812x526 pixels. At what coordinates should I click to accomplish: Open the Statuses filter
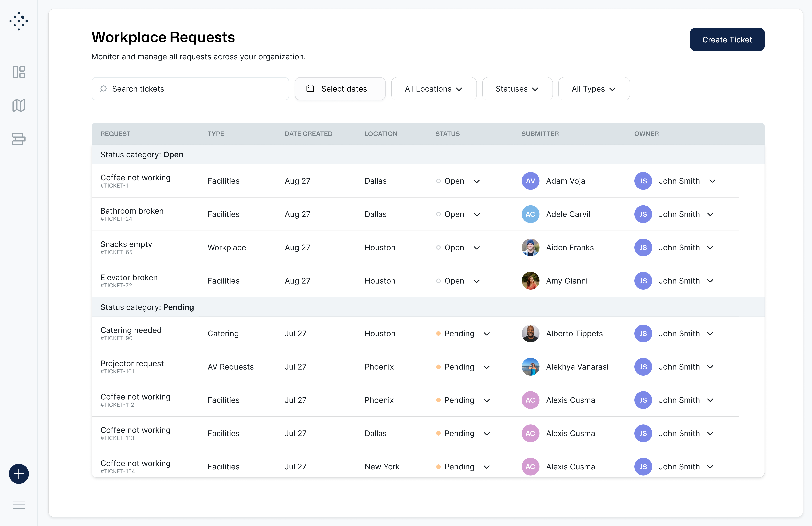click(x=517, y=89)
